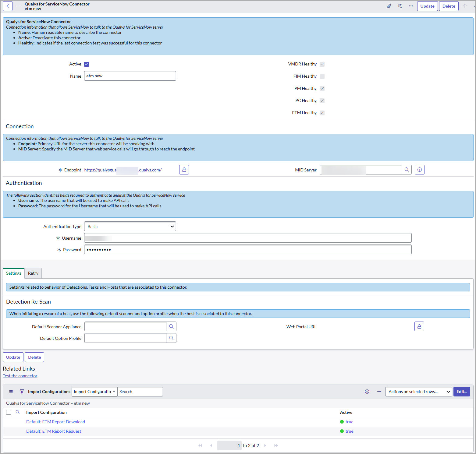Unlock the Web Portal URL field

pyautogui.click(x=419, y=326)
